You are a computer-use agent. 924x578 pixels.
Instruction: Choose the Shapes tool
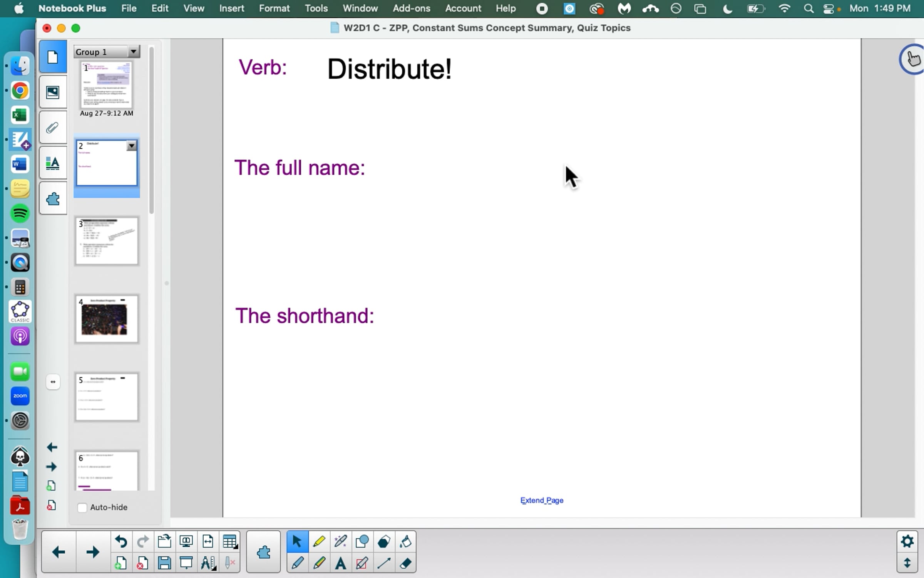(x=362, y=541)
